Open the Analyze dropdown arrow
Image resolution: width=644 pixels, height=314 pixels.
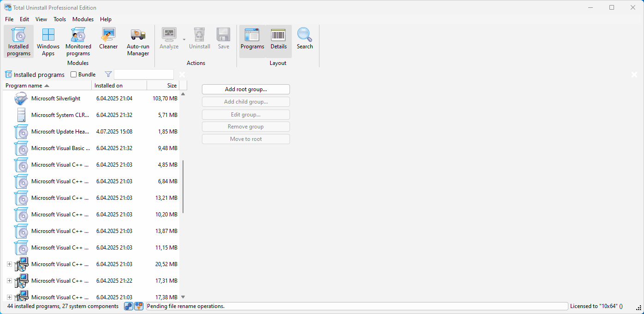point(184,40)
